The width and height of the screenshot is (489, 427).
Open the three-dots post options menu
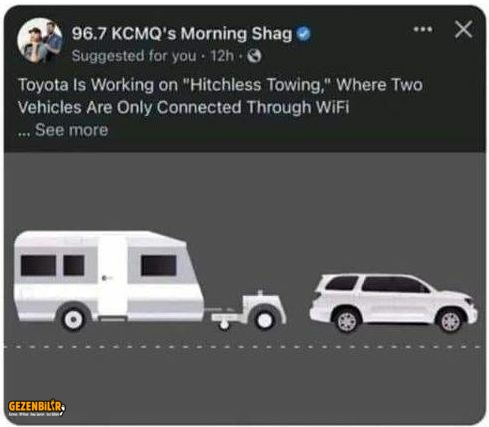pos(423,29)
